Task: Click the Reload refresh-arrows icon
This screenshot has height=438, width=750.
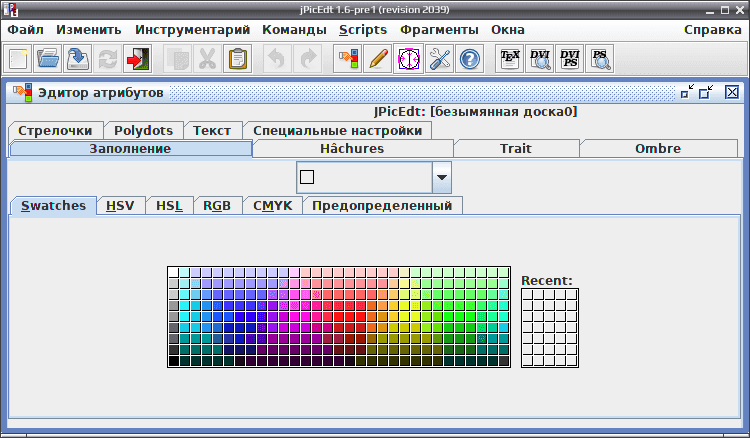Action: pyautogui.click(x=108, y=59)
